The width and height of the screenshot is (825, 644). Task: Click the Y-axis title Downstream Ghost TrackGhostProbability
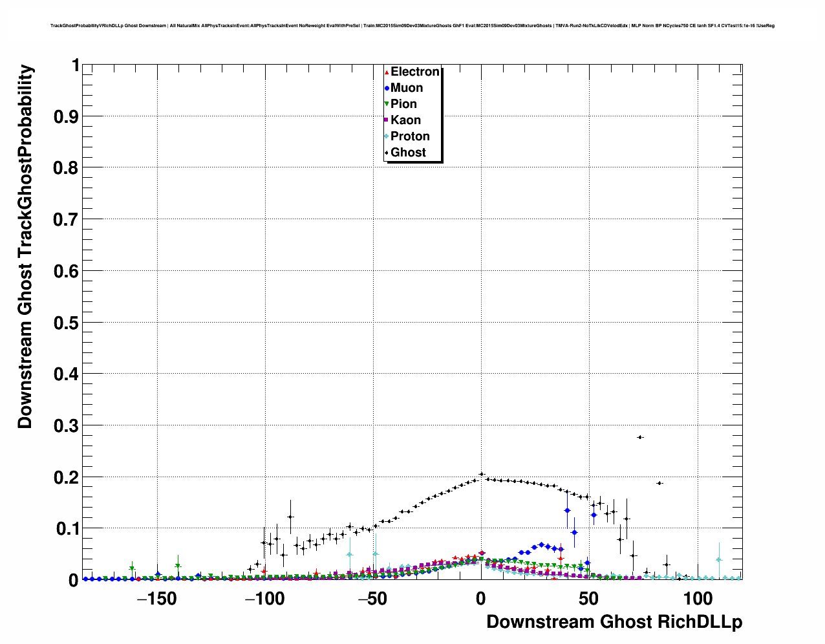pos(25,246)
